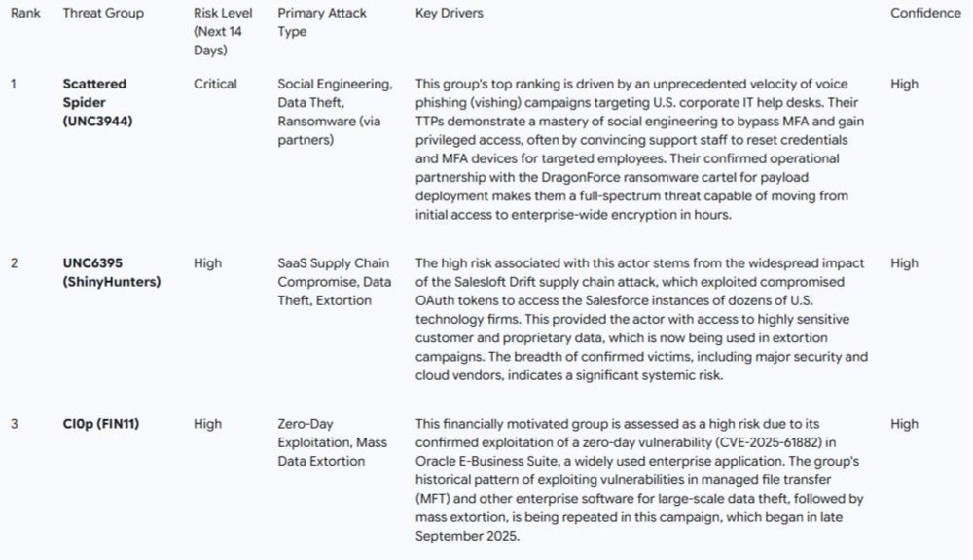Click the High risk level for UNC6395
Image resolution: width=973 pixels, height=560 pixels.
207,263
